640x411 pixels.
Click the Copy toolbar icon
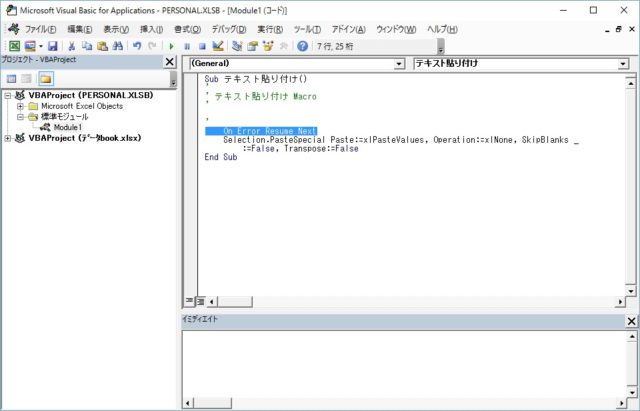click(x=87, y=46)
